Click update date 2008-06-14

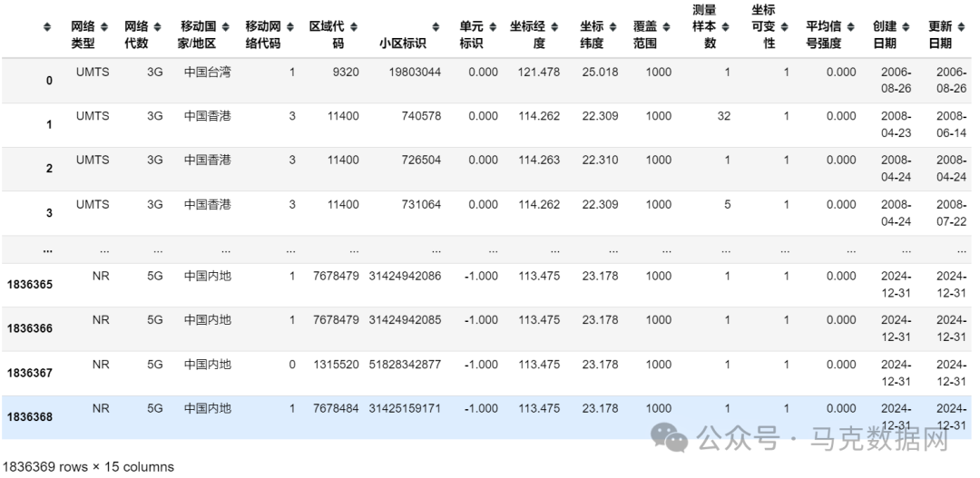pyautogui.click(x=951, y=125)
